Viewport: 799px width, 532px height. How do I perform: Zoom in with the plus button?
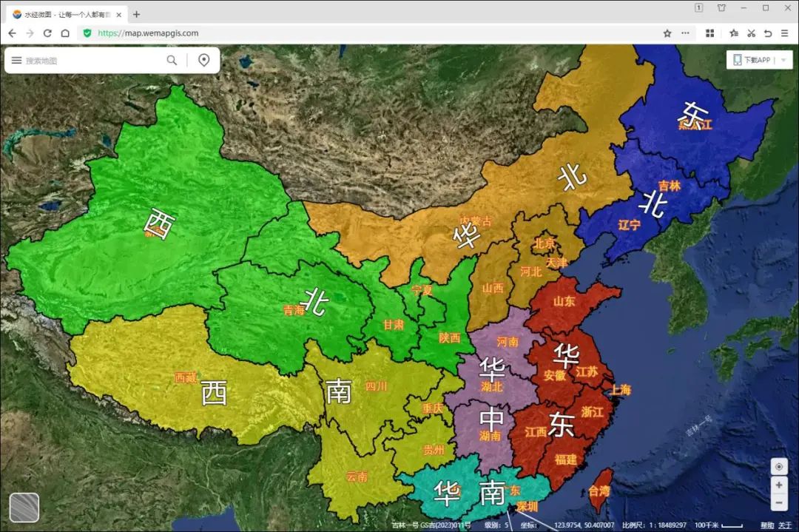click(779, 485)
